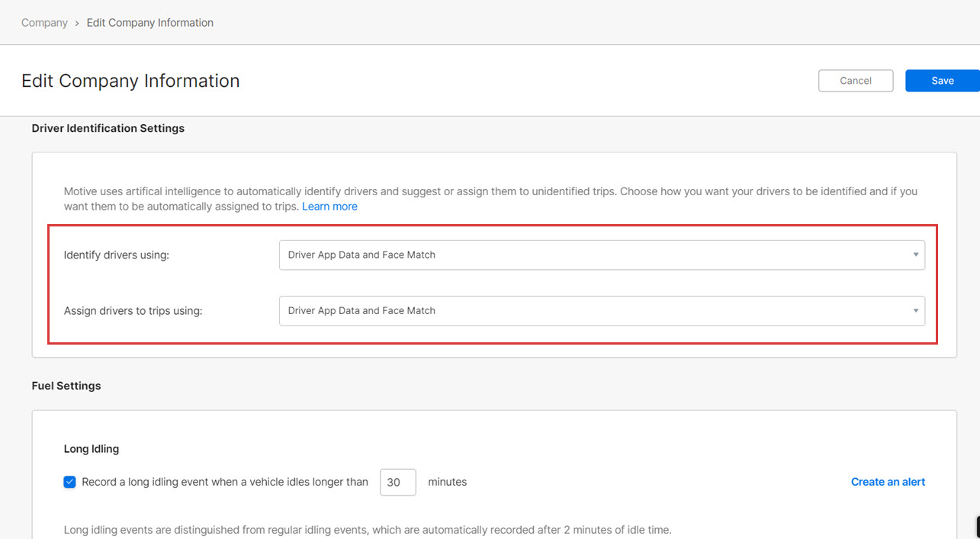This screenshot has width=980, height=539.
Task: Cancel editing company information
Action: [856, 81]
